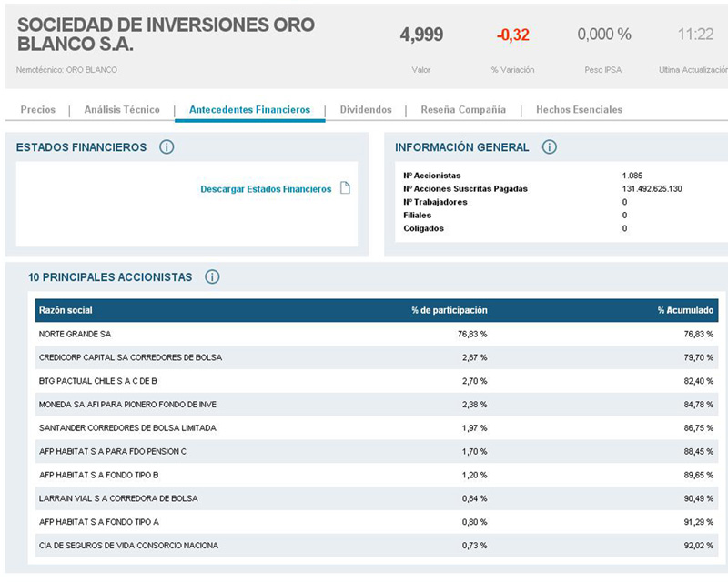This screenshot has width=728, height=582.
Task: Select CIA DE SEGUROS DE VIDA CONSORCIO row
Action: tap(377, 546)
